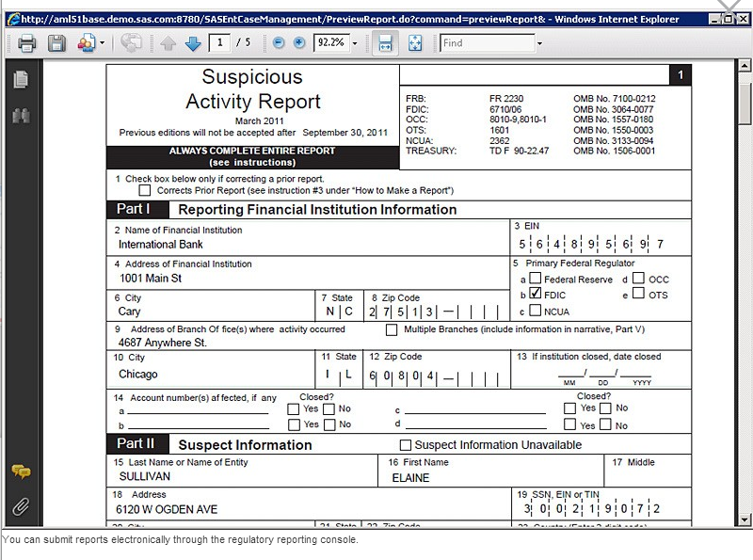Open the binoculars search panel icon
This screenshot has height=560, width=753.
(x=21, y=115)
